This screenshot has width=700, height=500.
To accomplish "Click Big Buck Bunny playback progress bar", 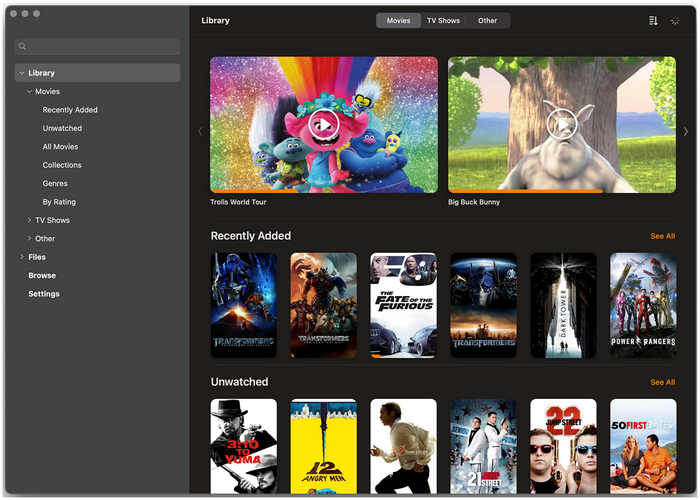I will [x=525, y=190].
